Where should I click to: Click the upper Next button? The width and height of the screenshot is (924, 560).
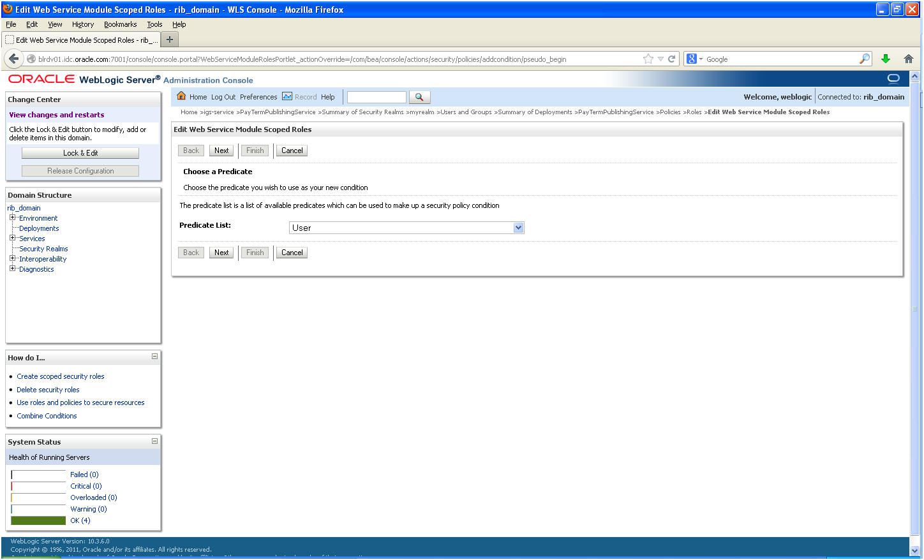tap(221, 151)
